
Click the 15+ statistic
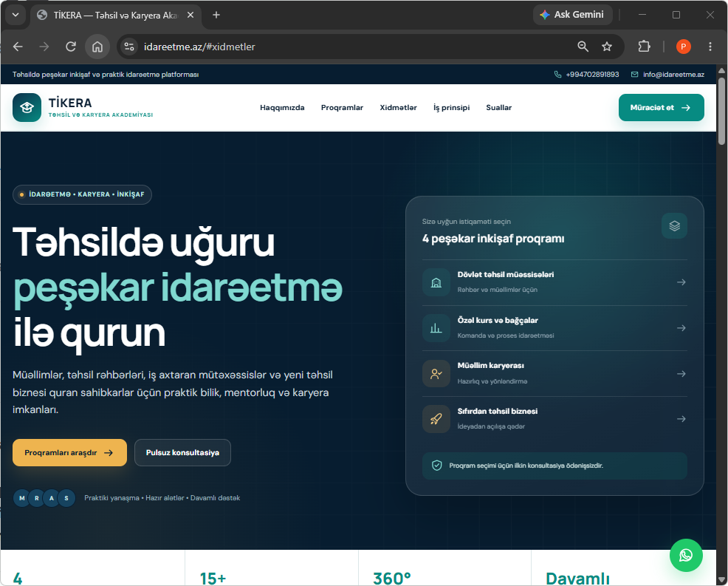coord(213,578)
